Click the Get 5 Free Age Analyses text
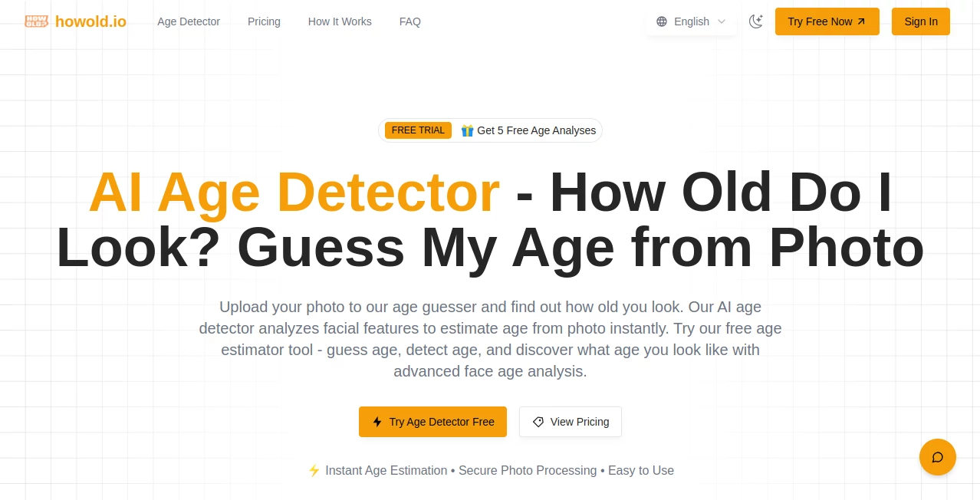This screenshot has height=500, width=980. coord(536,130)
